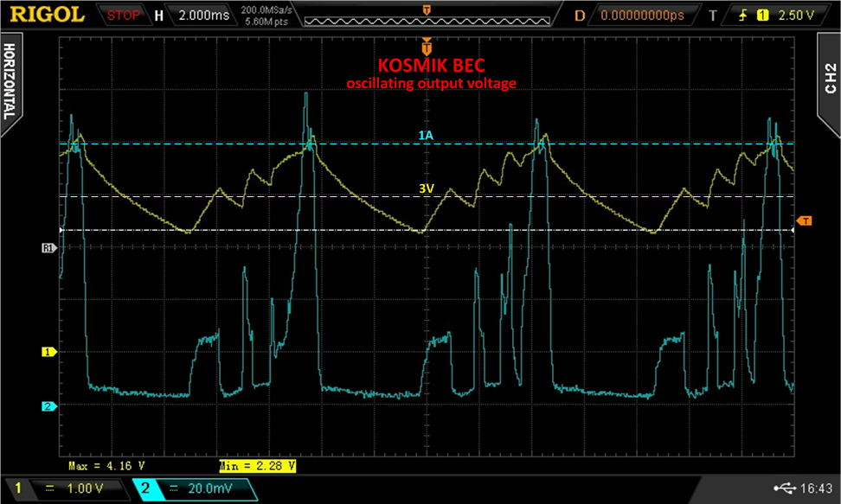Viewport: 841px width, 504px height.
Task: Open the 2.000ms horizontal timebase setting
Action: point(204,15)
